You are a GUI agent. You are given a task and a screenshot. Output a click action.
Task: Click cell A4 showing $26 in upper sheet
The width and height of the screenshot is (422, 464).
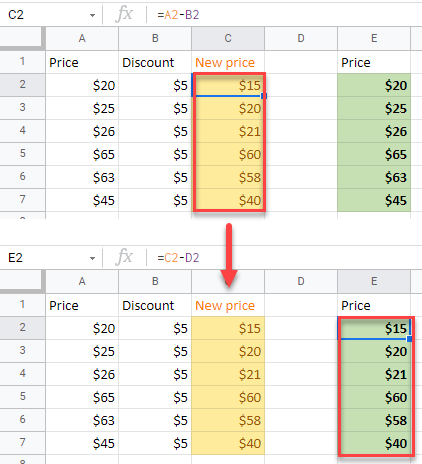click(x=82, y=131)
